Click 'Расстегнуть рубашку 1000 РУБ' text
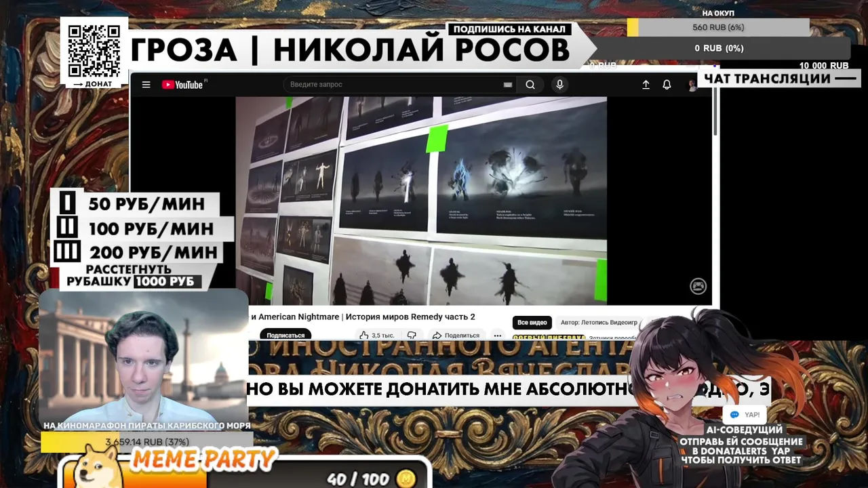868x488 pixels. pos(131,275)
